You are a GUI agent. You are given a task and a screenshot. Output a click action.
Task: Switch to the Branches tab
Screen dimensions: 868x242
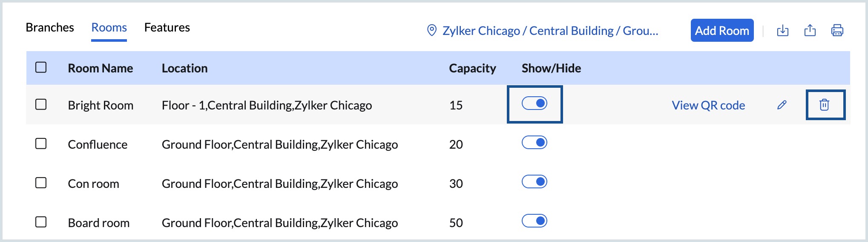50,28
